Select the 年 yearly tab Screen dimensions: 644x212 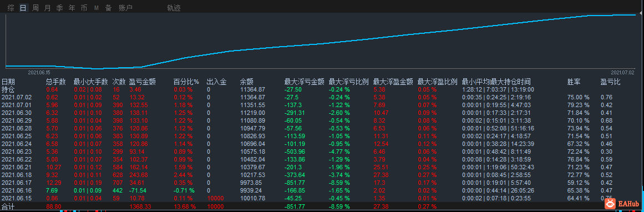point(72,8)
